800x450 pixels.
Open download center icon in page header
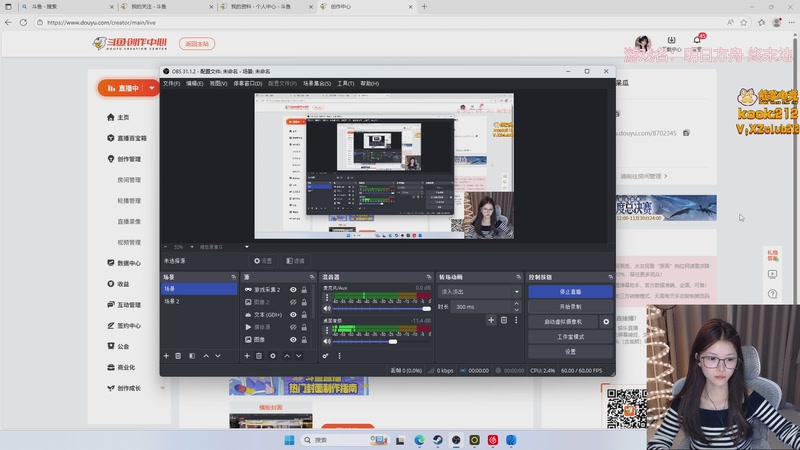(x=671, y=40)
